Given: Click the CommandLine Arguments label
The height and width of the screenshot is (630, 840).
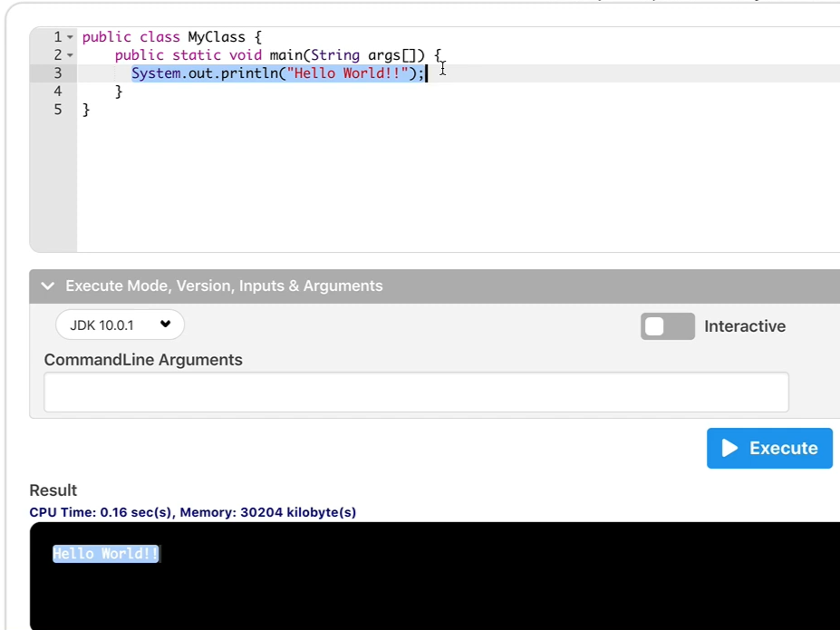Looking at the screenshot, I should [x=143, y=360].
